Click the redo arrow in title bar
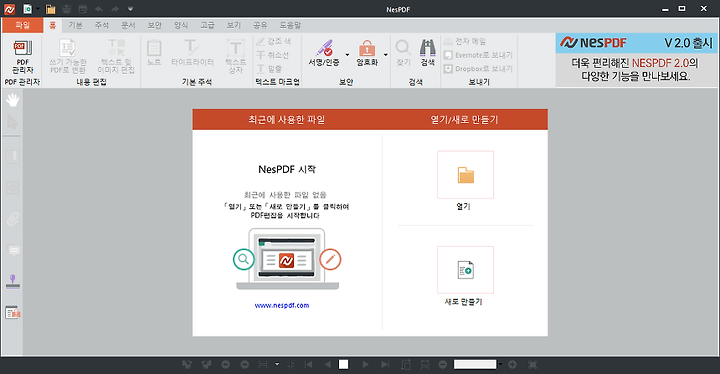Screen dimensions: 720x374 tap(115, 9)
